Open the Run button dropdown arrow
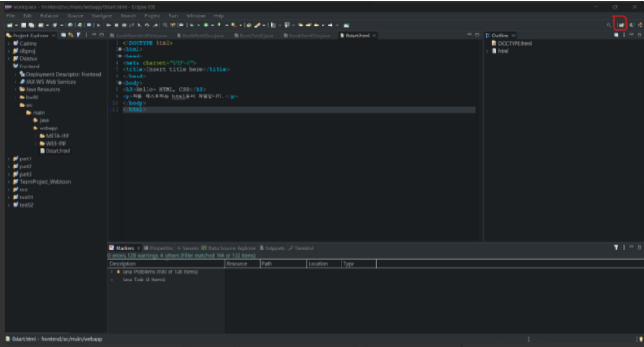This screenshot has height=347, width=644. tap(212, 26)
